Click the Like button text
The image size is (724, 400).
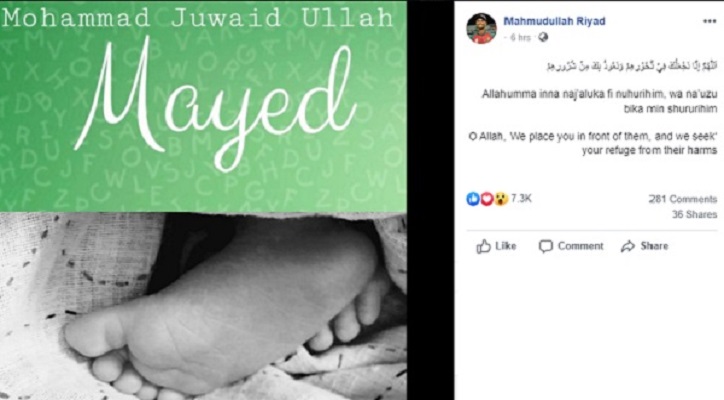point(506,246)
